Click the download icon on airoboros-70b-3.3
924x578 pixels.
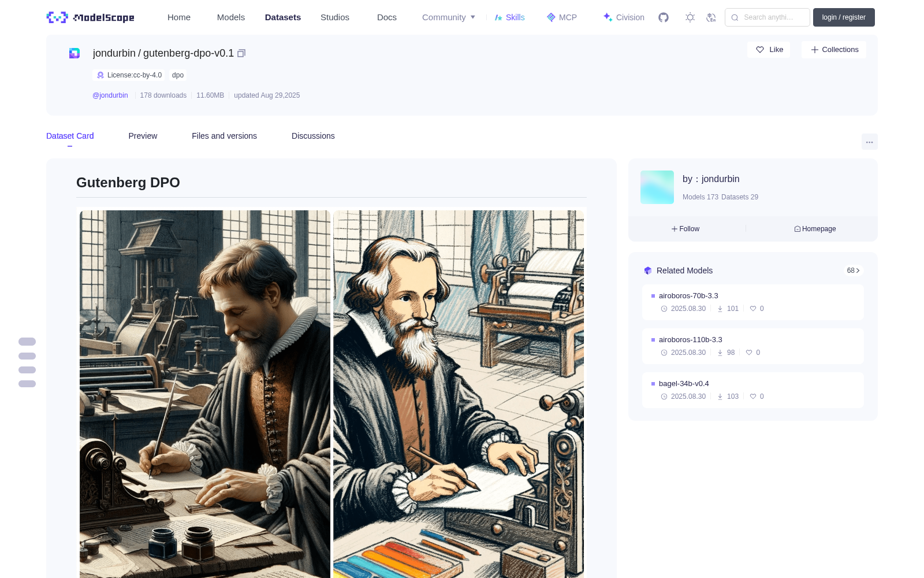(720, 309)
